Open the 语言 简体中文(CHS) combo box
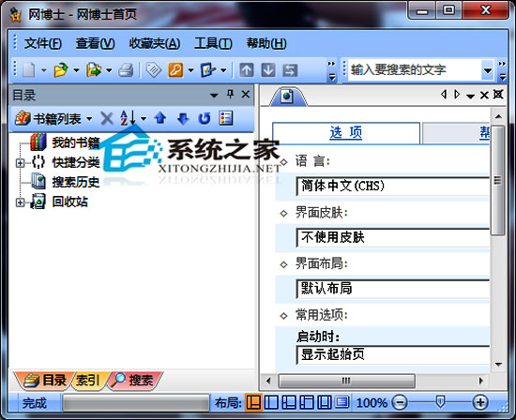Screen dimensions: 516x420 click(393, 187)
